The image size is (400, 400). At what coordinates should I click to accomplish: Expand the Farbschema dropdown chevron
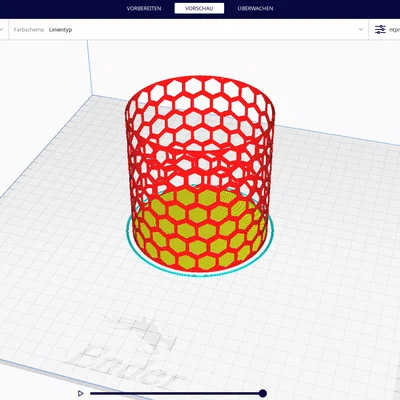(361, 29)
